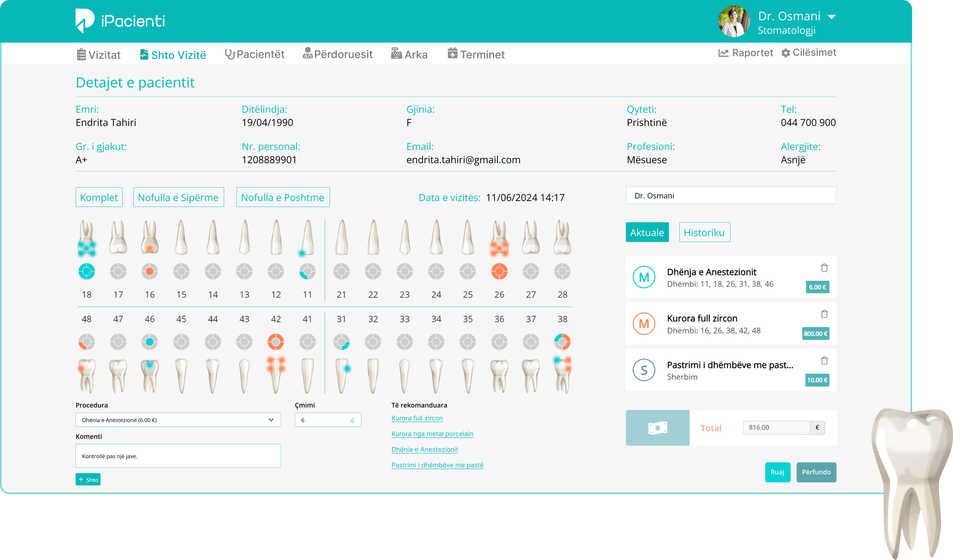Toggle the surface selector circle for tooth 42
This screenshot has width=953, height=560.
point(276,342)
